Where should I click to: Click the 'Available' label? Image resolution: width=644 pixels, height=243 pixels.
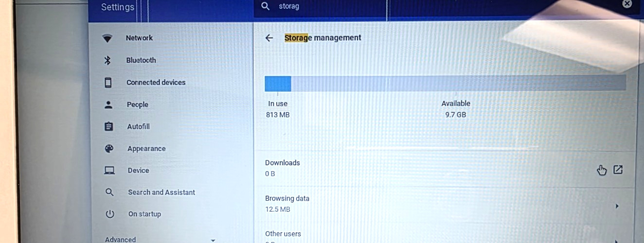tap(456, 104)
